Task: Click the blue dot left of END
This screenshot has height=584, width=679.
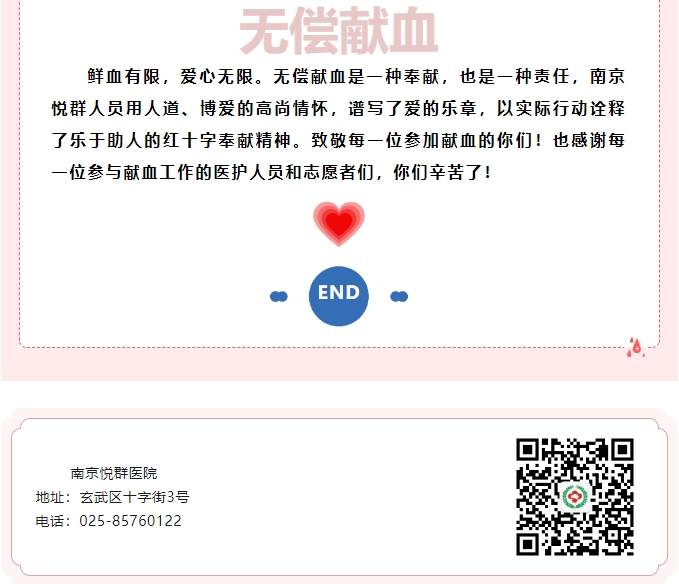Action: (278, 297)
